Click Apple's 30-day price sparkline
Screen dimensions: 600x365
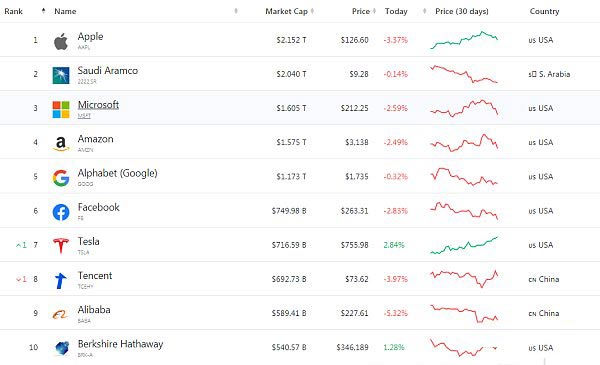(x=464, y=40)
